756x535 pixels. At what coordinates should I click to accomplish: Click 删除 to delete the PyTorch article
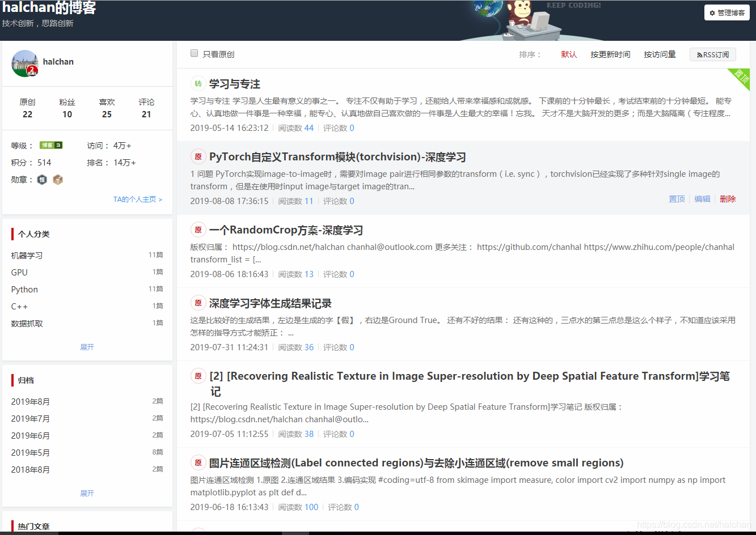pos(728,199)
